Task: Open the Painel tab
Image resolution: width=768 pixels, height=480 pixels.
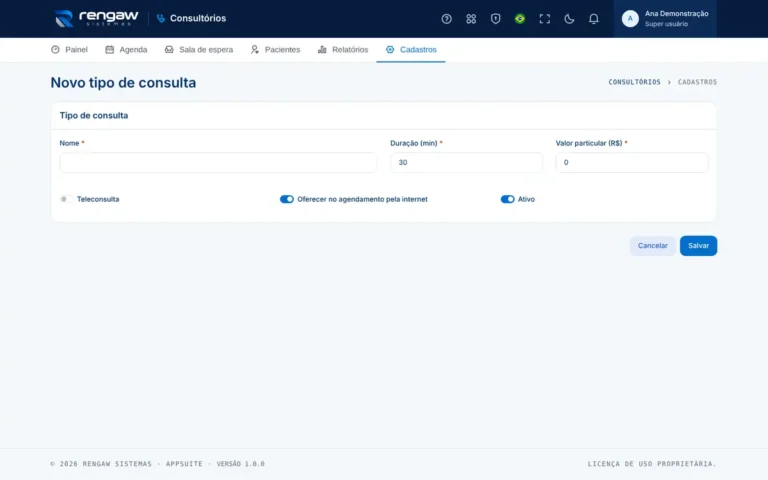Action: [x=69, y=49]
